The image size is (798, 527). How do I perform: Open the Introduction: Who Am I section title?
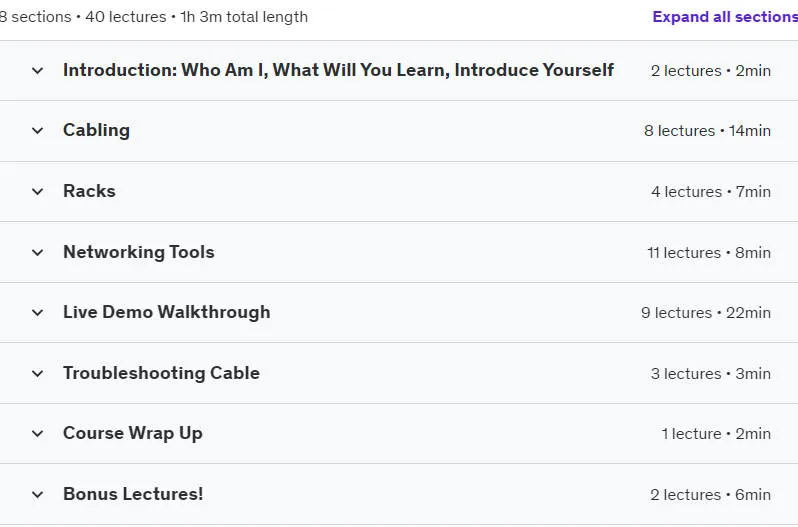[x=338, y=70]
